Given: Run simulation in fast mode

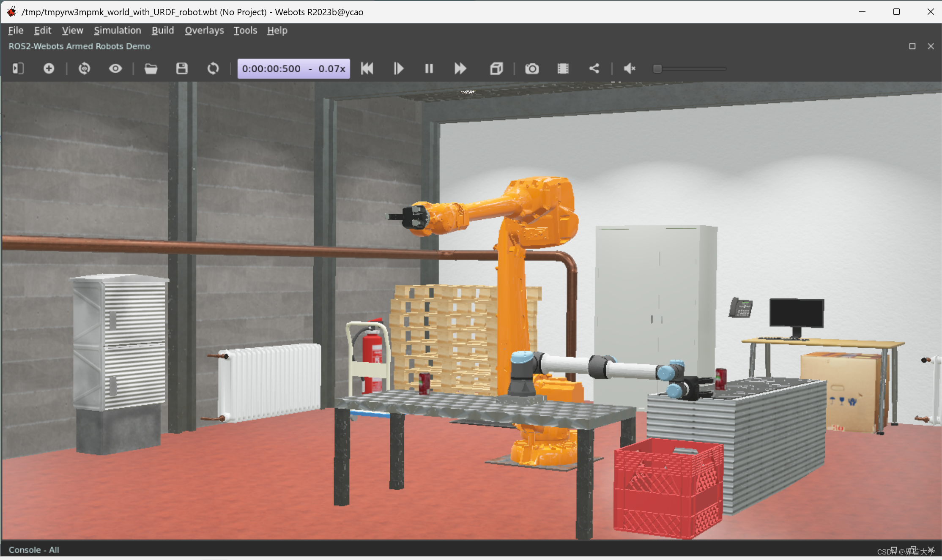Looking at the screenshot, I should 460,68.
